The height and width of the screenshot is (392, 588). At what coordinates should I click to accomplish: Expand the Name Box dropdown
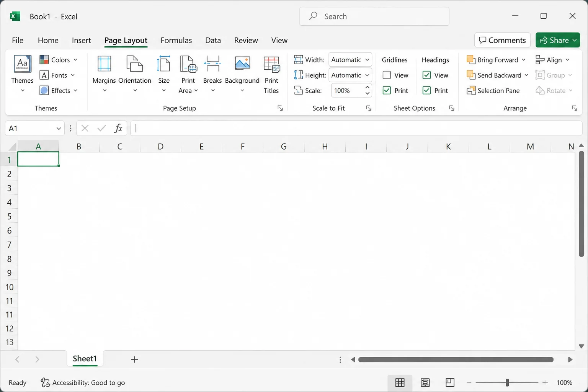click(x=59, y=128)
